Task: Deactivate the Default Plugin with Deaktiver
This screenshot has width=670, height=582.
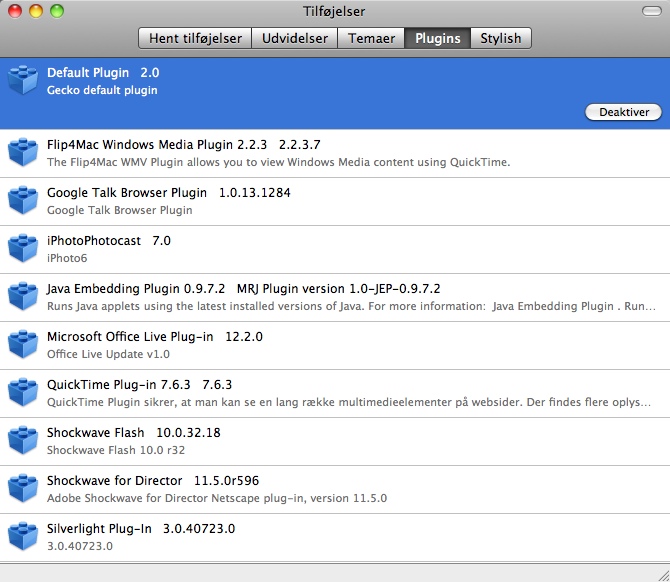Action: click(623, 112)
